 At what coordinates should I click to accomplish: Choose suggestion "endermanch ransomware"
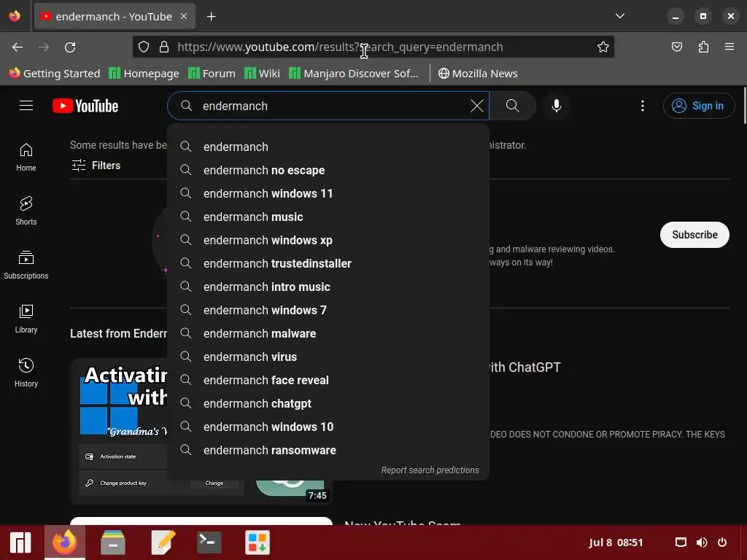(328, 450)
